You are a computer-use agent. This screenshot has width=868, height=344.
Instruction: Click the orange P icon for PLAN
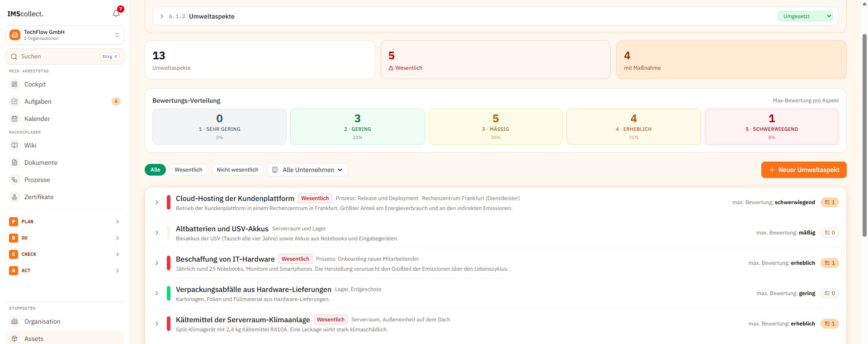[14, 222]
